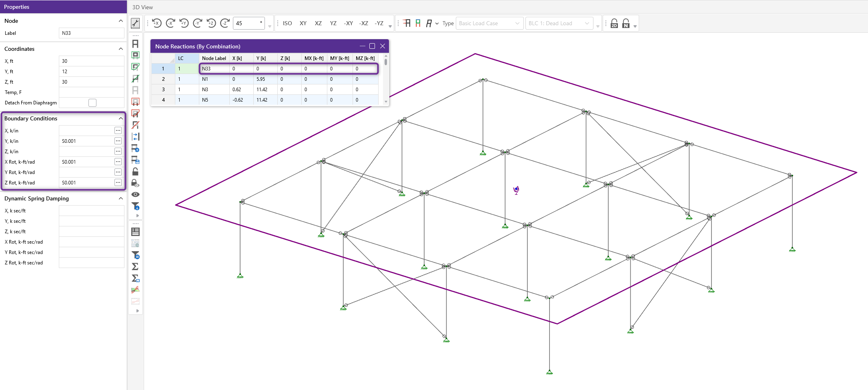The width and height of the screenshot is (868, 390).
Task: Collapse the Dynamic Spring Damping section
Action: (x=121, y=198)
